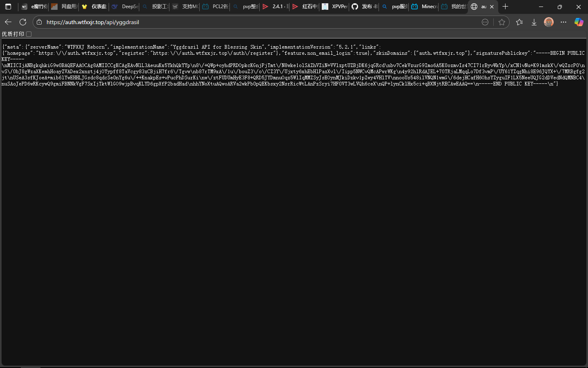This screenshot has height=368, width=588.
Task: Switch to the 仪表盘 tab
Action: tap(95, 7)
